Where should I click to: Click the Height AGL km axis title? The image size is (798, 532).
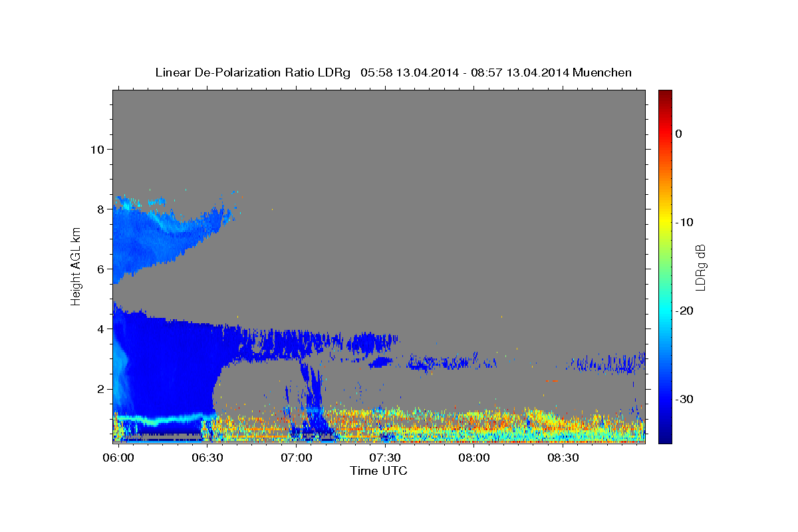click(76, 266)
